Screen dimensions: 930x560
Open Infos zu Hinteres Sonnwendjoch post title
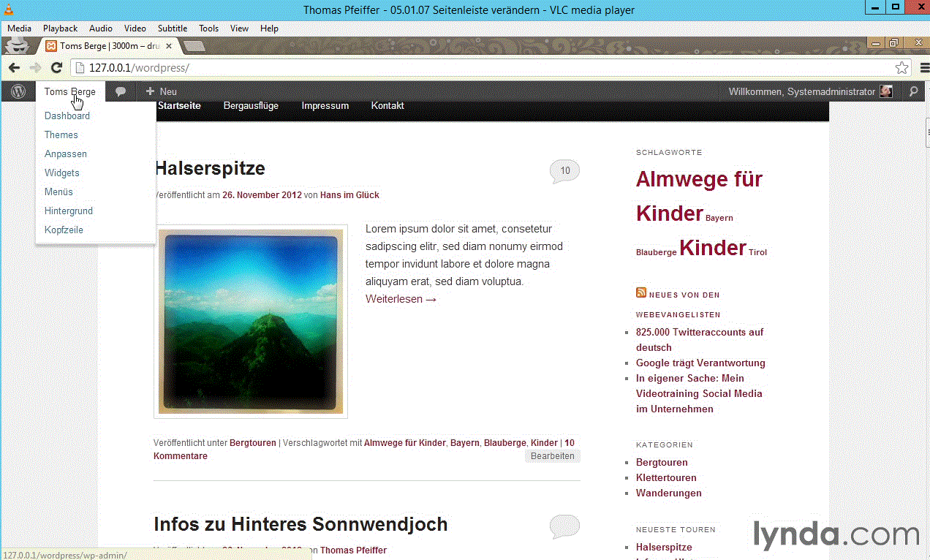[x=300, y=524]
